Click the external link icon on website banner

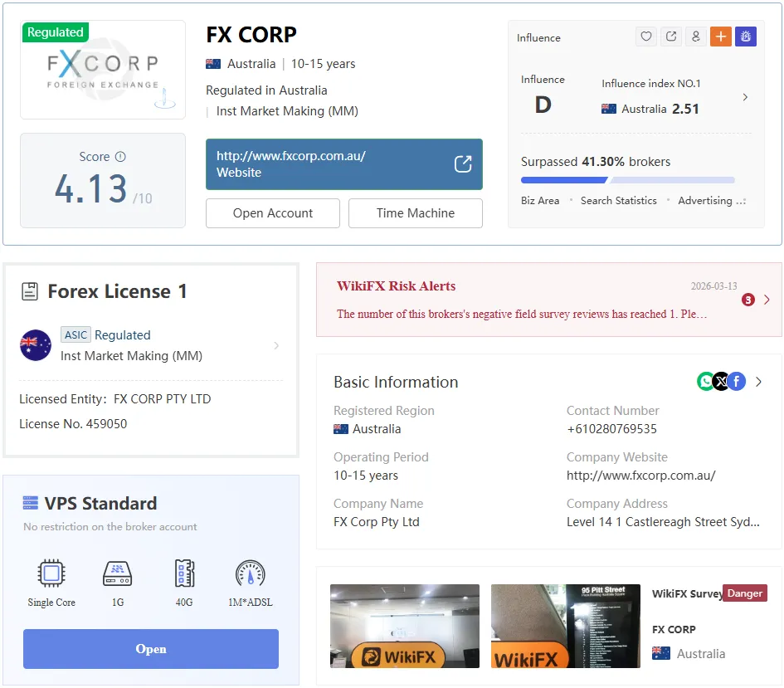coord(463,164)
